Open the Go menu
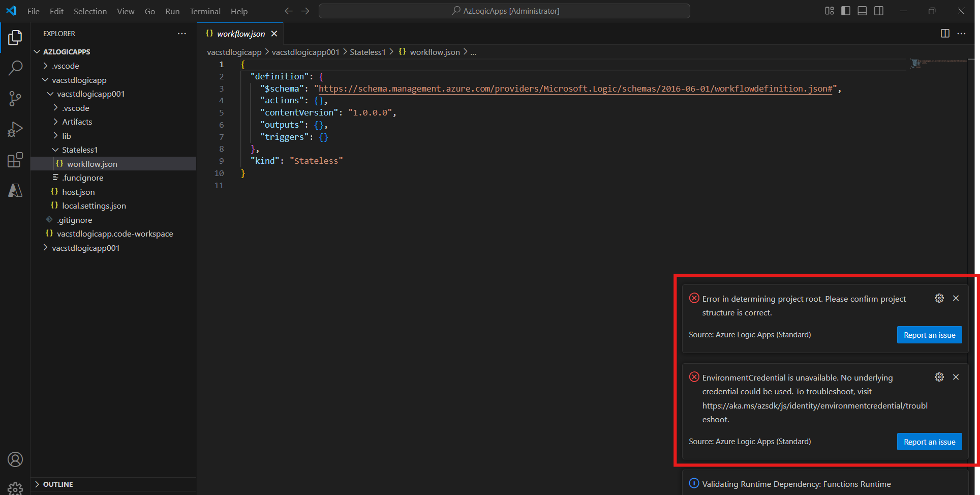Viewport: 980px width, 495px height. pyautogui.click(x=150, y=11)
